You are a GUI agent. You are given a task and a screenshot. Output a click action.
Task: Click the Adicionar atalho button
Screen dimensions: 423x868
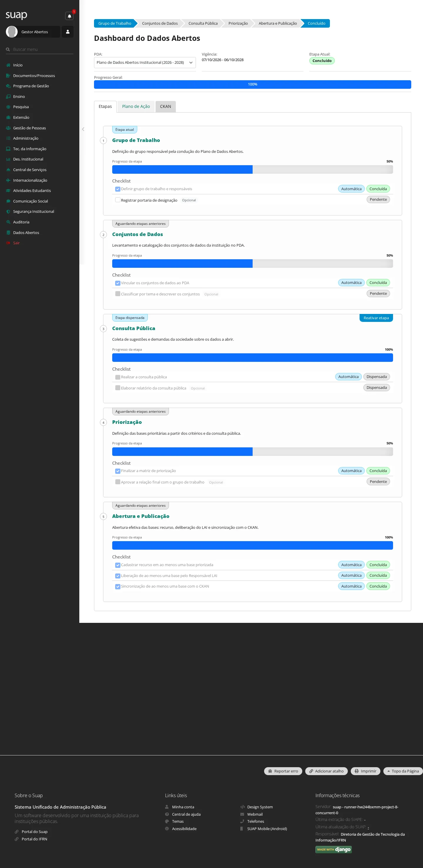click(x=326, y=771)
